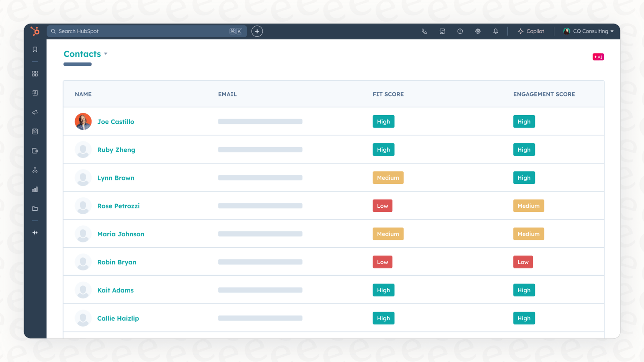
Task: Open the calling icon in the top navigation
Action: 424,31
